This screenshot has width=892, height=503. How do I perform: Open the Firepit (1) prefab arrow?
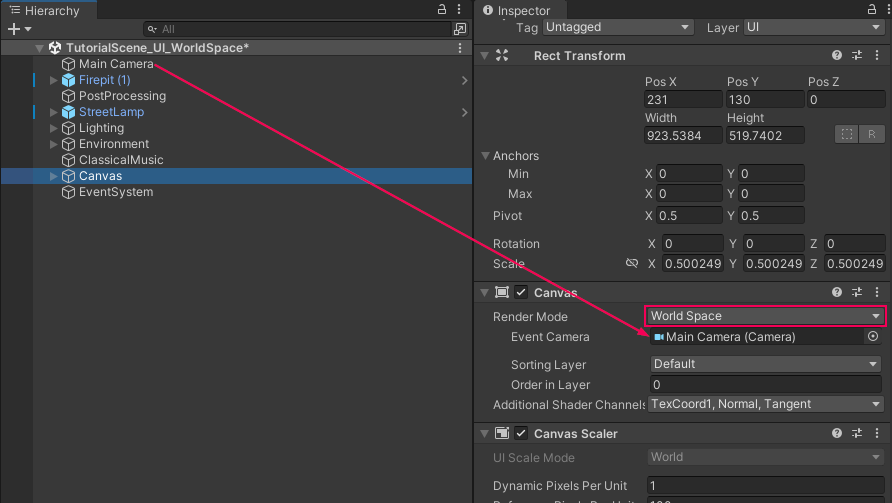[x=464, y=80]
